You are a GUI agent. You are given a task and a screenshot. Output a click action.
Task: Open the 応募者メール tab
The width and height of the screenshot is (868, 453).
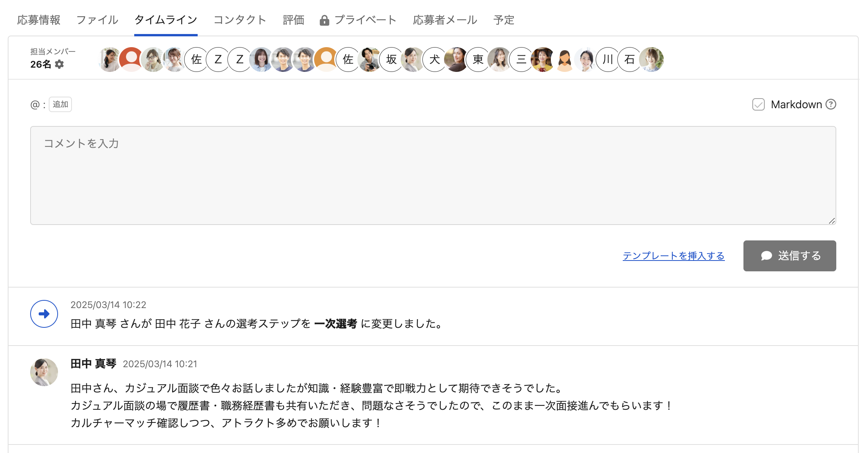pos(445,20)
